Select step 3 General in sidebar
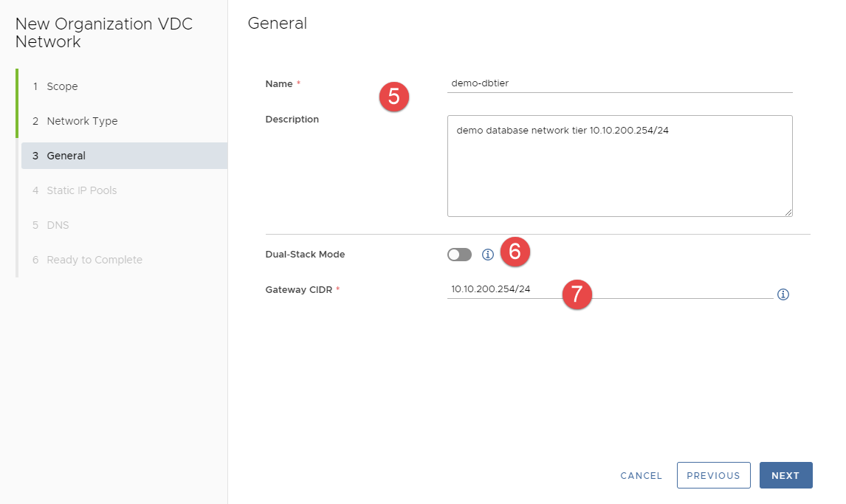Screen dimensions: 846x504 (66, 156)
